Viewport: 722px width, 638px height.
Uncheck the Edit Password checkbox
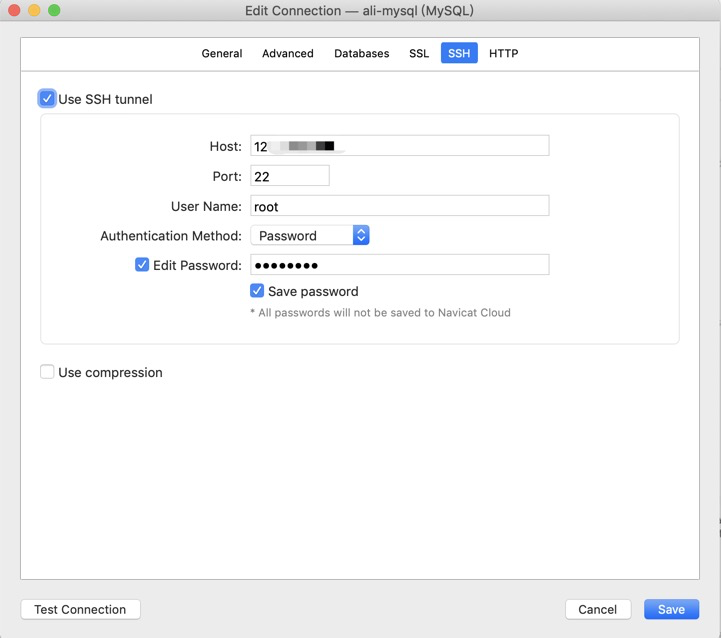click(x=142, y=265)
